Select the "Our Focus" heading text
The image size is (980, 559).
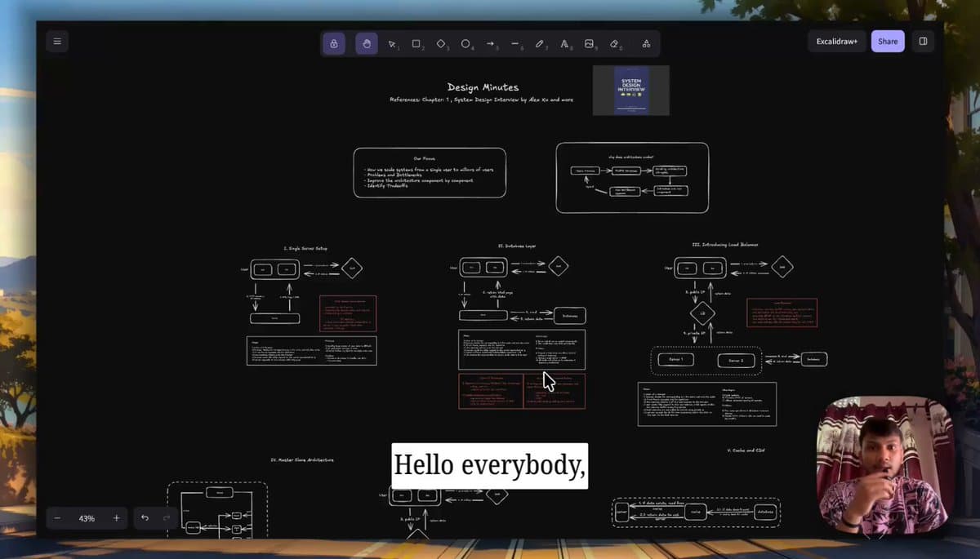point(424,158)
